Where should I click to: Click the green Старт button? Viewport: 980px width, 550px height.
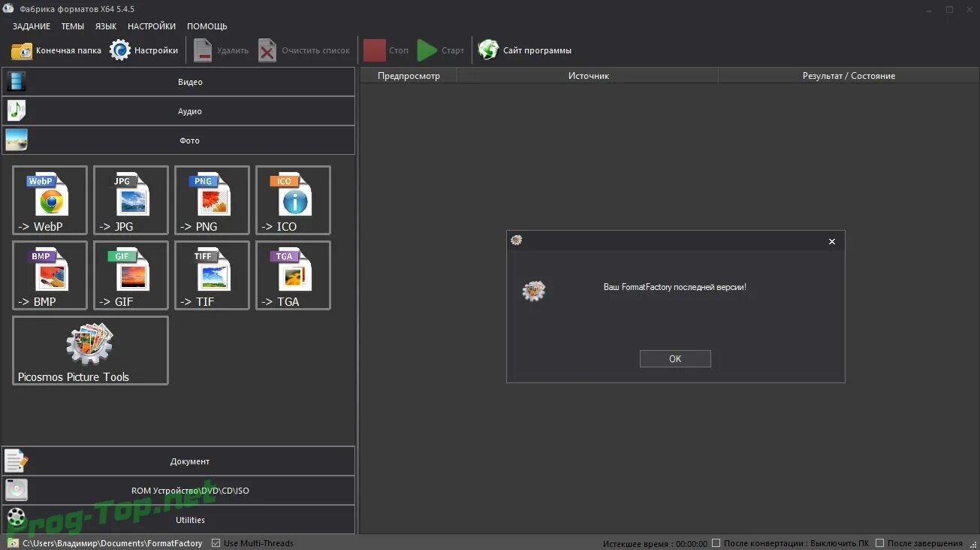point(441,50)
